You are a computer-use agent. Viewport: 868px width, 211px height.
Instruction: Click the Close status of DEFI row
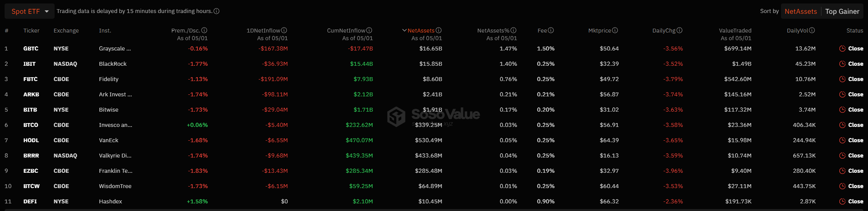[x=855, y=201]
